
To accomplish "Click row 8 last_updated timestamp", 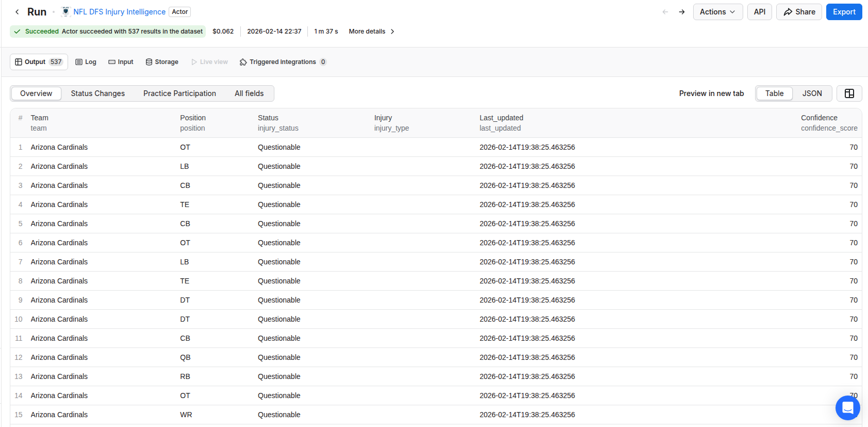I will [527, 281].
